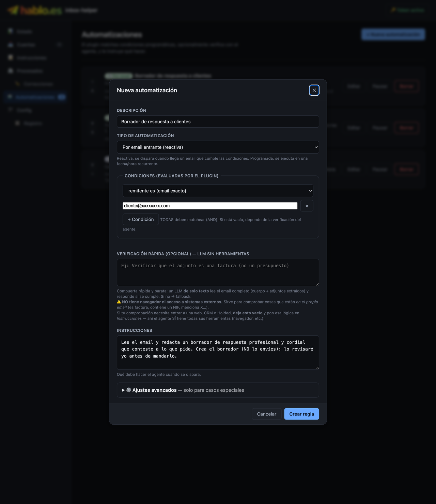Click the Descripción input field
The width and height of the screenshot is (436, 504).
(218, 122)
